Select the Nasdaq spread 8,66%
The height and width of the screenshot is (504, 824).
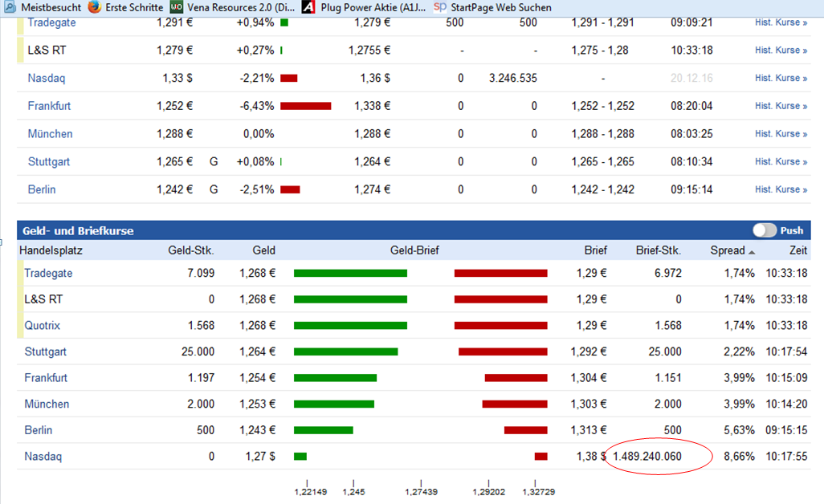click(739, 457)
